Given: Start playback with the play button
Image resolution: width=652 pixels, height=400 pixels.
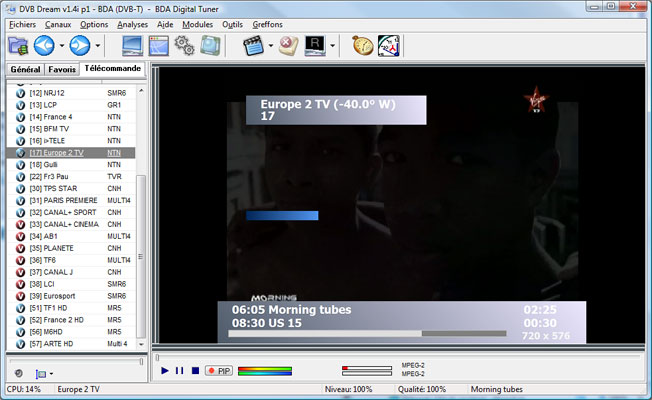Looking at the screenshot, I should 165,370.
